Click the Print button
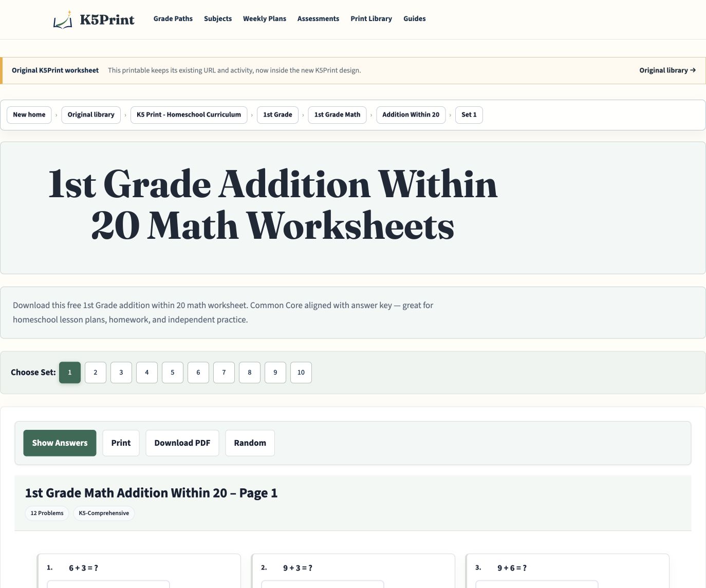706x588 pixels. [x=121, y=443]
